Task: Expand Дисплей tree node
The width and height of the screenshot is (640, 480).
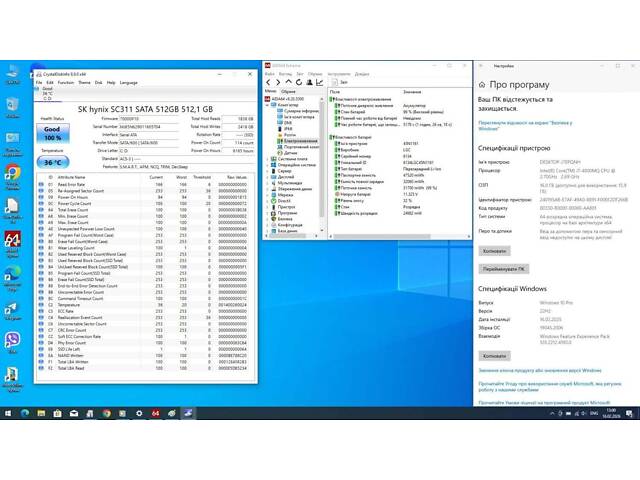Action: (267, 177)
